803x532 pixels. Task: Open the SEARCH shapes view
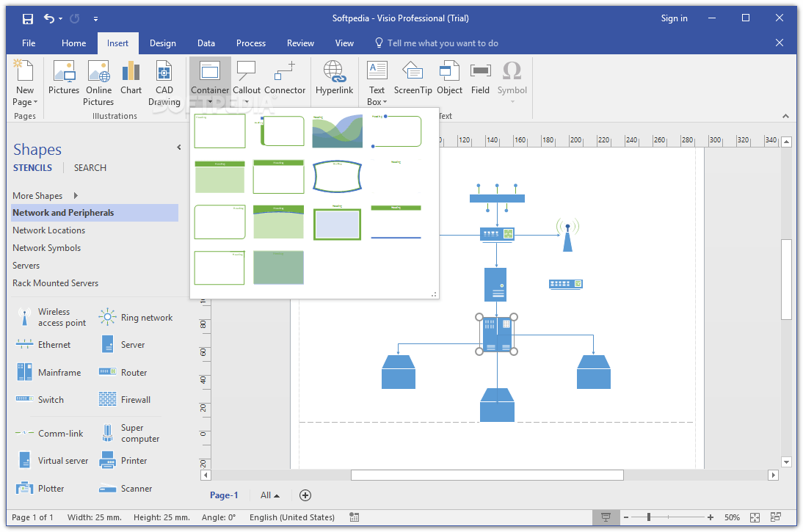90,167
